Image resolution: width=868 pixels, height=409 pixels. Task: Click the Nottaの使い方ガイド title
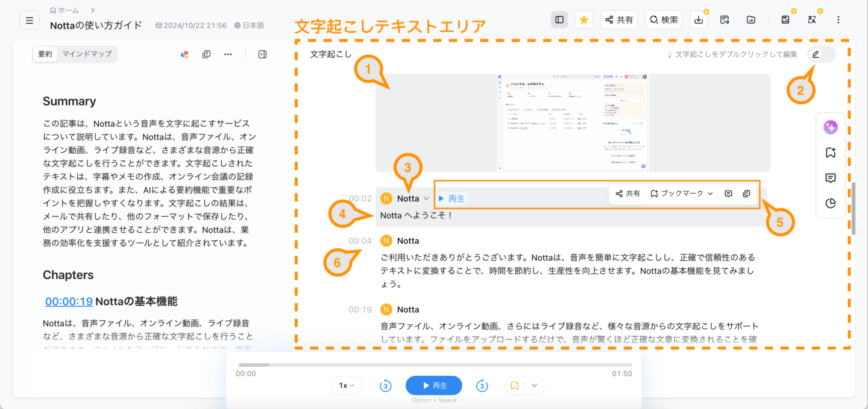(x=96, y=25)
